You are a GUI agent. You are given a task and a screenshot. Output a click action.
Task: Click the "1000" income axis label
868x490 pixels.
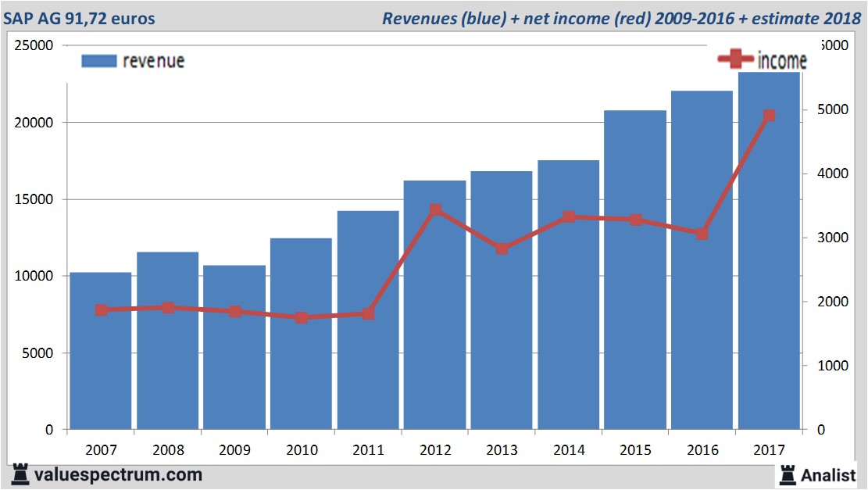(x=833, y=366)
